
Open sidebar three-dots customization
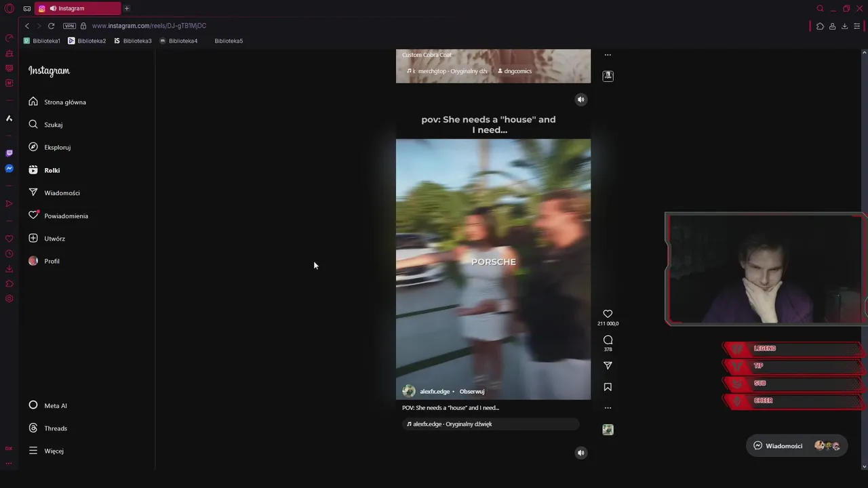(9, 464)
